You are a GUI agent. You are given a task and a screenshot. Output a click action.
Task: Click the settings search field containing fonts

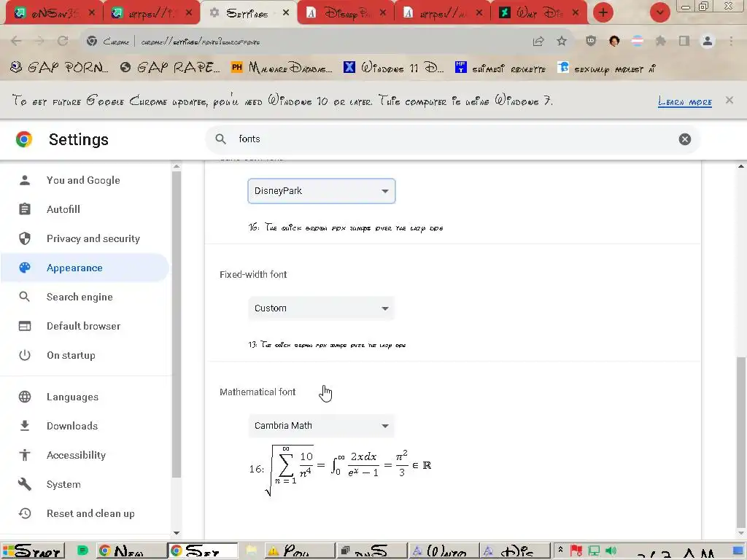452,139
